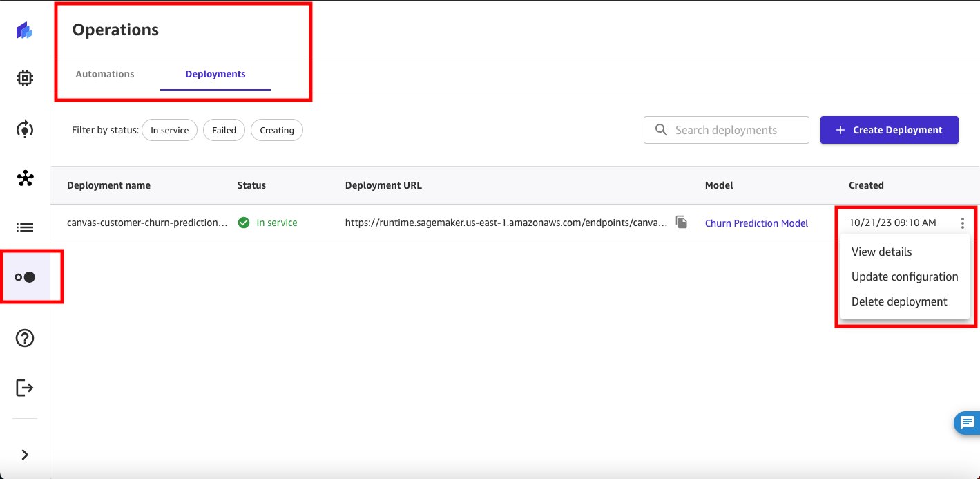Image resolution: width=980 pixels, height=479 pixels.
Task: Open the Ready-to-use models chip icon
Action: pyautogui.click(x=25, y=79)
